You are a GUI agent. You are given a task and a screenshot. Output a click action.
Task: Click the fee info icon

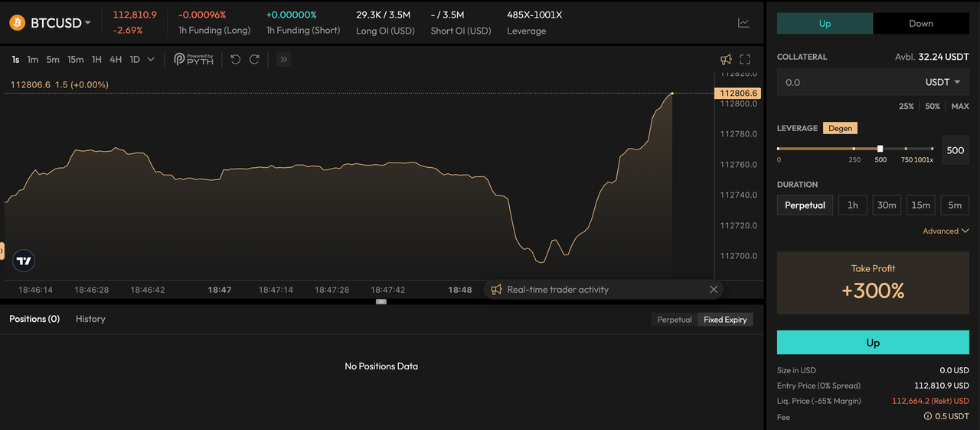[928, 417]
